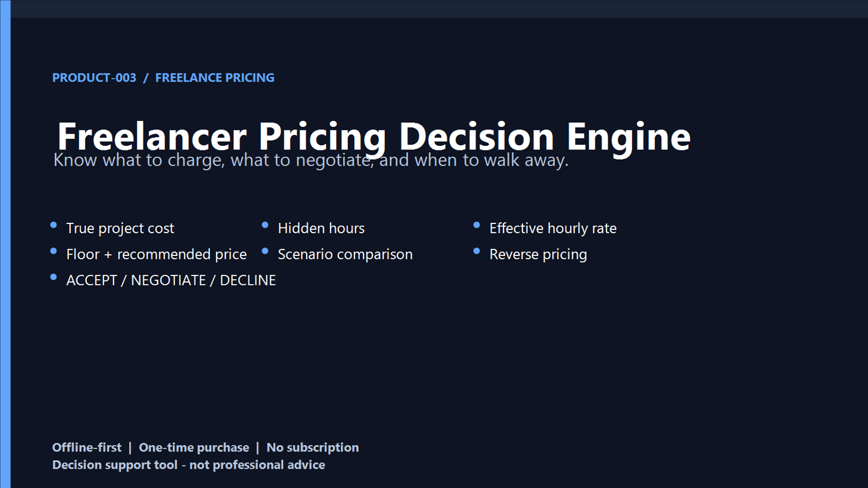Image resolution: width=868 pixels, height=488 pixels.
Task: Select the Hidden hours text
Action: [321, 228]
